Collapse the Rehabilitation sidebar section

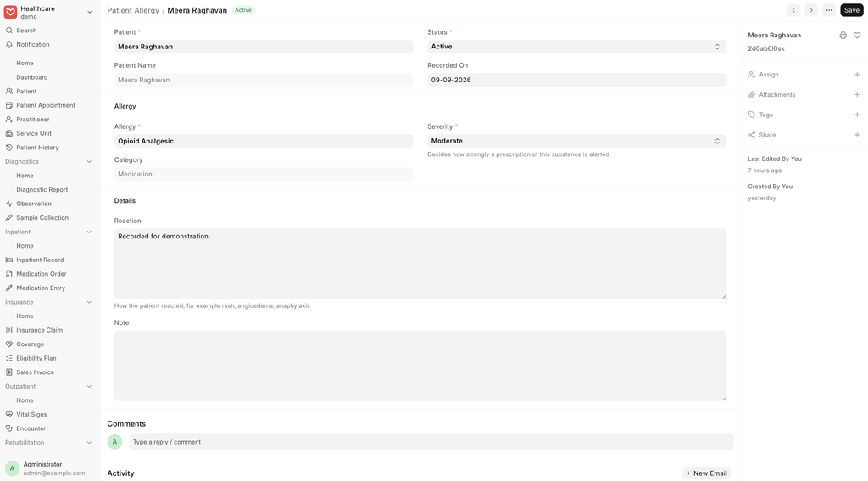(x=89, y=443)
